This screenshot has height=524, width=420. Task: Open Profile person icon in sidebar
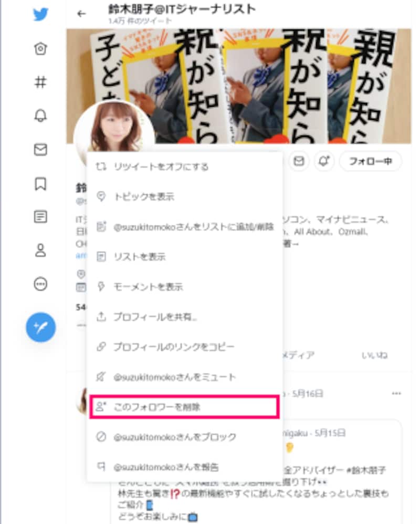tap(41, 250)
